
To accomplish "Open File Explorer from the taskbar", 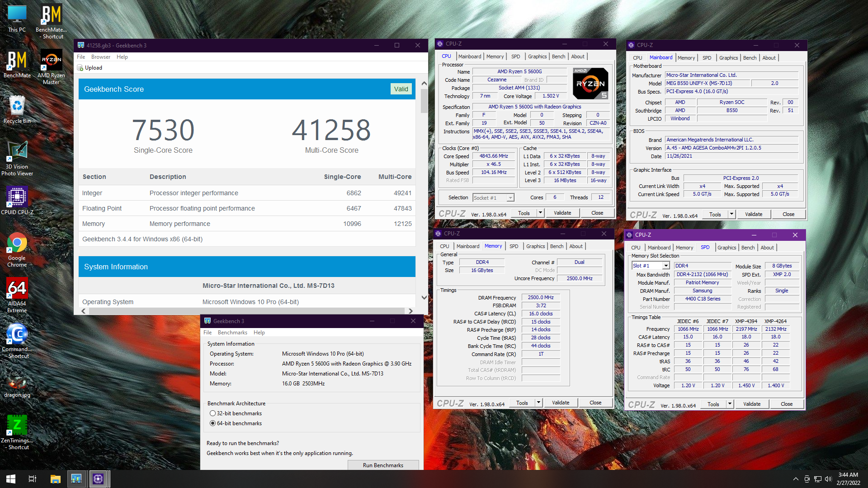I will point(55,479).
